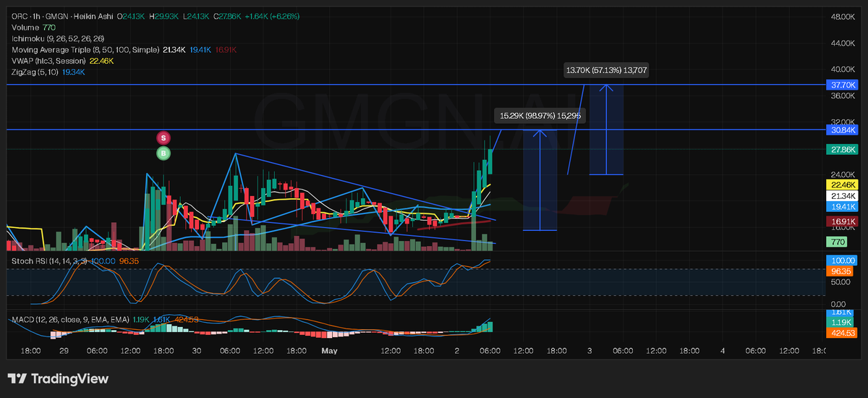
Task: Click the dark red 16.91K axis price label
Action: pos(841,221)
